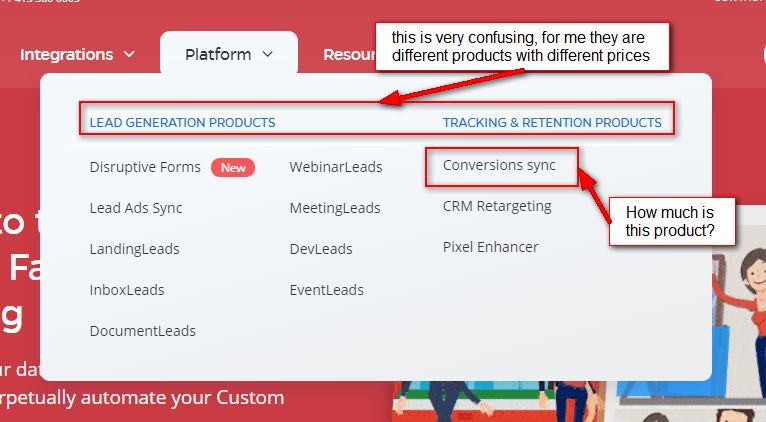Open the partially hidden Resources menu
The width and height of the screenshot is (766, 422).
coord(347,54)
